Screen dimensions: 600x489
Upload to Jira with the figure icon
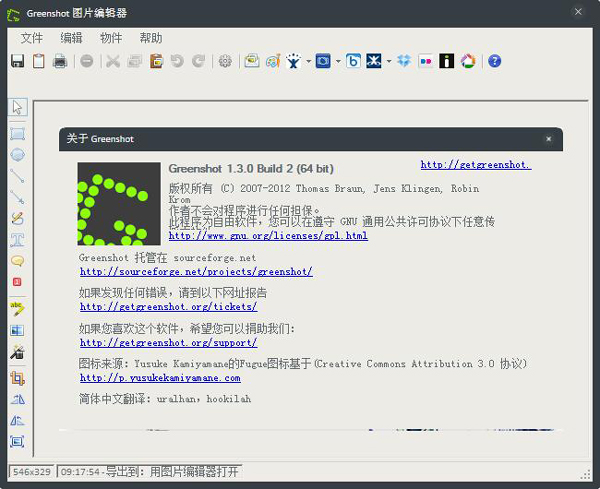click(x=293, y=61)
